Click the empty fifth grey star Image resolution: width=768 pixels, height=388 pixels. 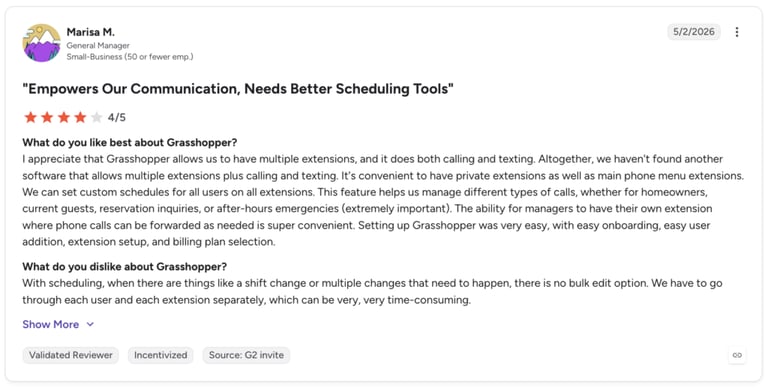[x=97, y=117]
